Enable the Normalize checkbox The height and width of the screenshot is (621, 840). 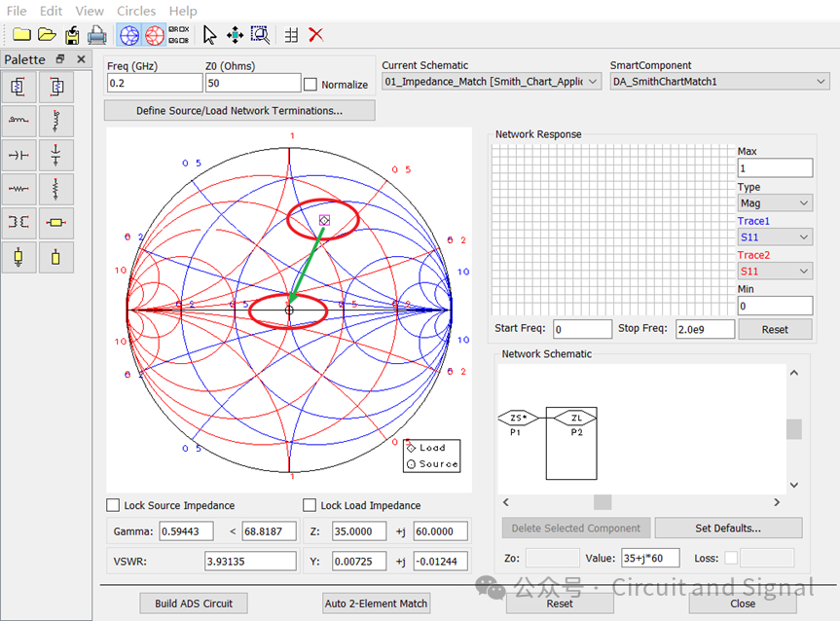point(310,84)
